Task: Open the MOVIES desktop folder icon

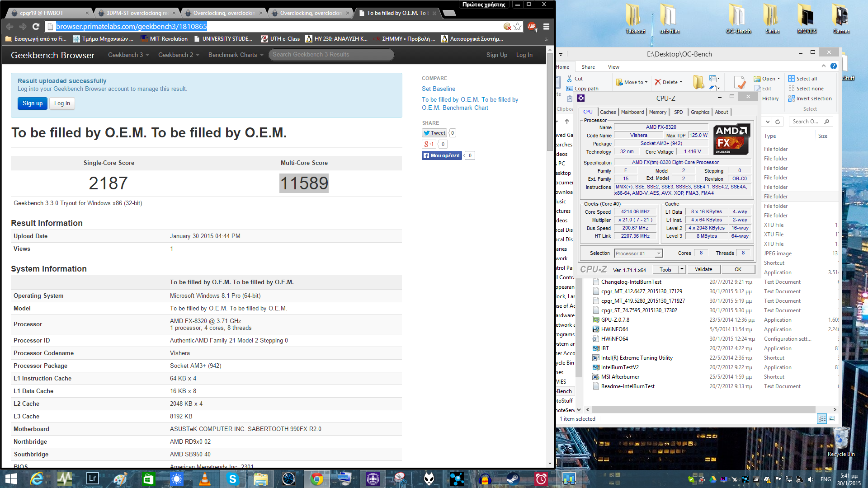Action: pos(807,19)
